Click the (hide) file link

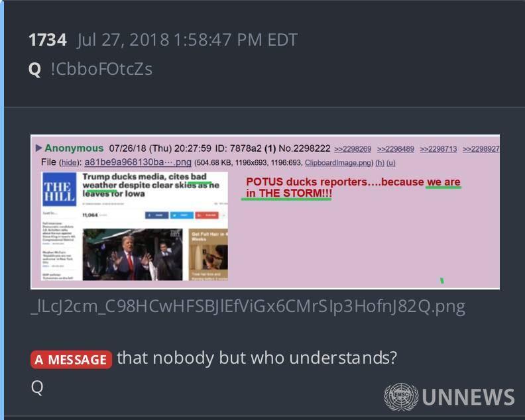coord(69,163)
